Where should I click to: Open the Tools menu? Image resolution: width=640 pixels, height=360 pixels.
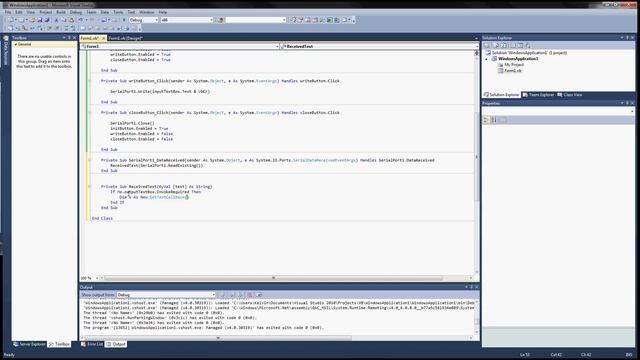point(118,12)
